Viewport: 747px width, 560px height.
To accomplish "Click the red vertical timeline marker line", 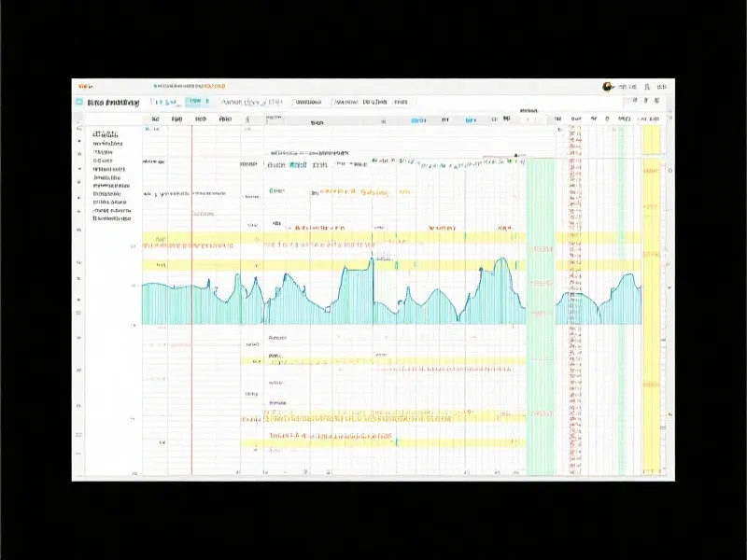I will (192, 300).
